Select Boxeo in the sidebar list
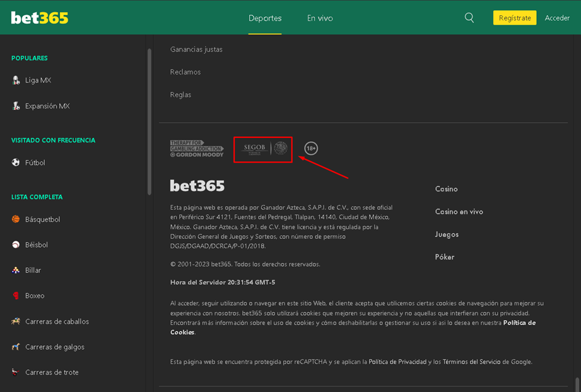581x392 pixels. tap(35, 296)
